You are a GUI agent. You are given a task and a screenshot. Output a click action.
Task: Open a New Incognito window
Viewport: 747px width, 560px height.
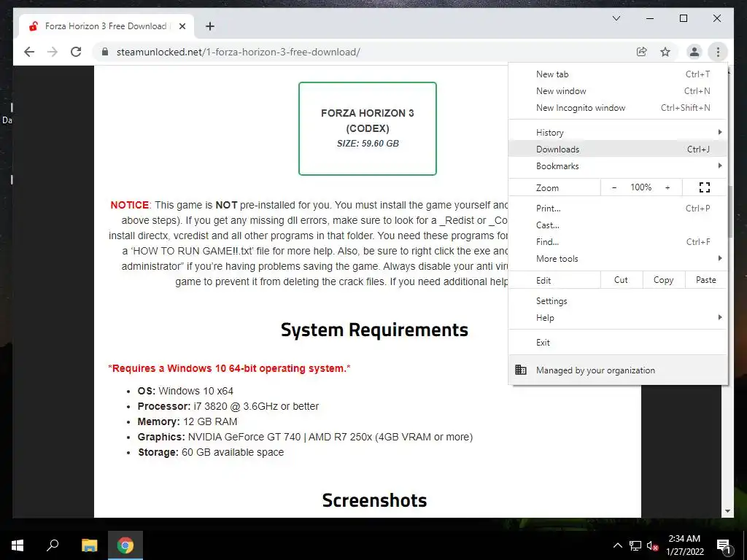(618, 108)
